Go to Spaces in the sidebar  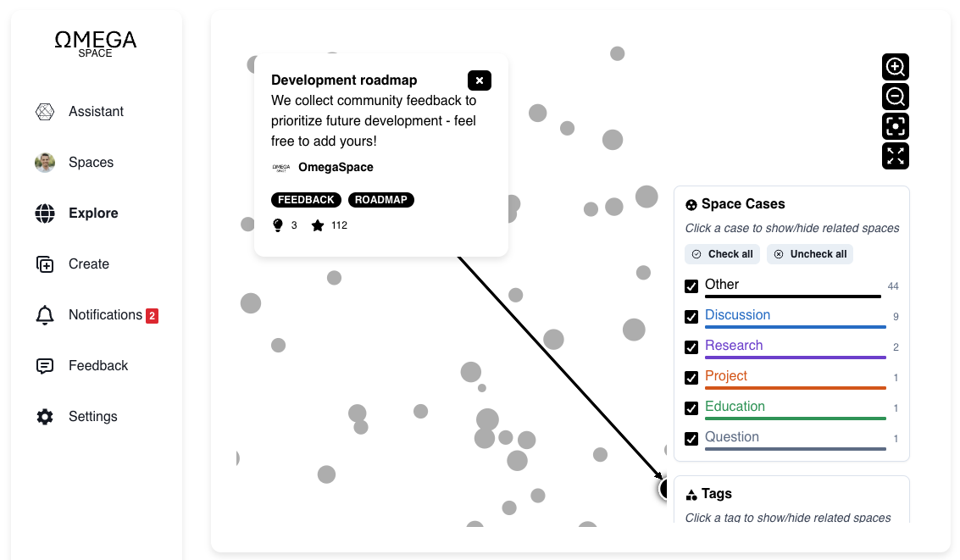[x=91, y=163]
